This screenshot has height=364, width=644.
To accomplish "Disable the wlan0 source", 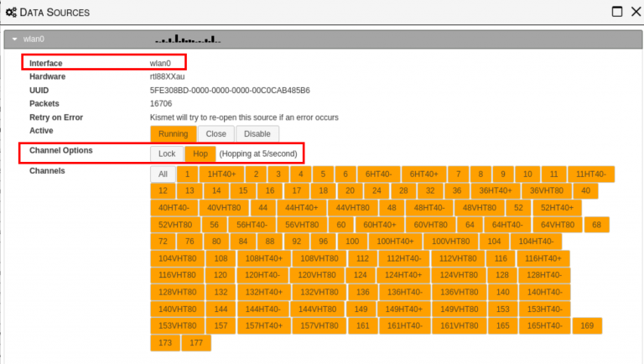I will 257,133.
